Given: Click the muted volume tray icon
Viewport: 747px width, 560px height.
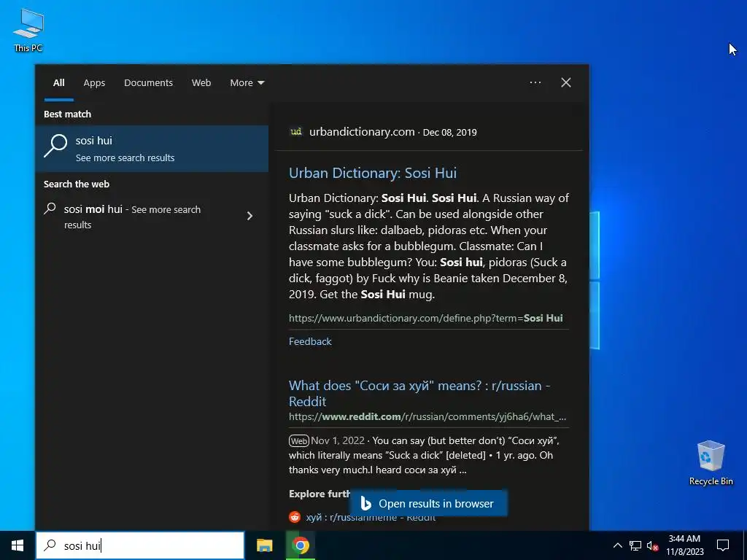Looking at the screenshot, I should (x=653, y=545).
